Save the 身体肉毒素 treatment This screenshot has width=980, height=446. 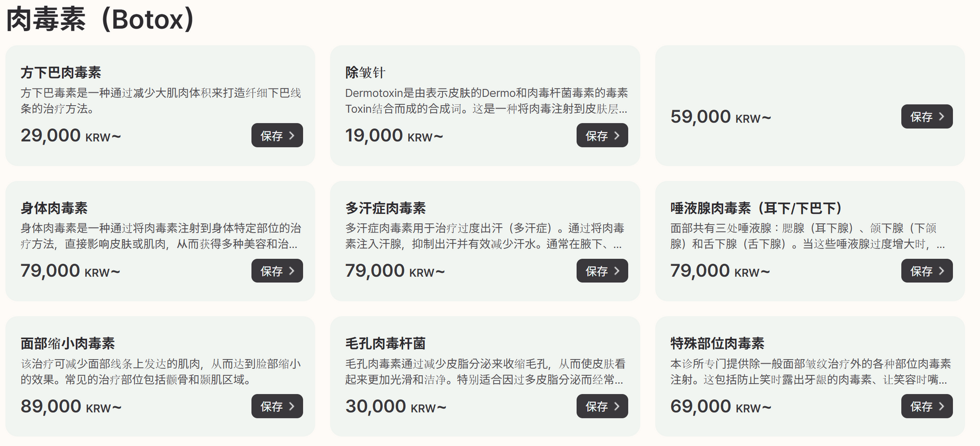tap(277, 271)
